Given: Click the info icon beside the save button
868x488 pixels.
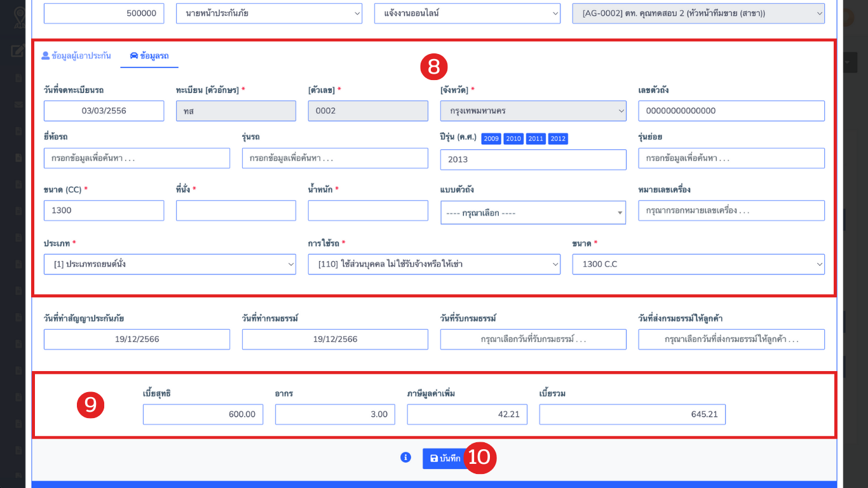Looking at the screenshot, I should point(405,457).
